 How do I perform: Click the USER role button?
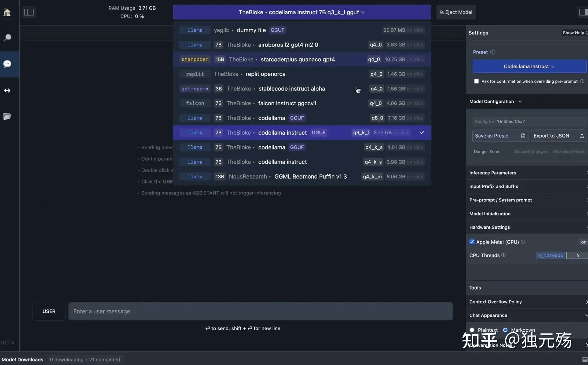click(49, 311)
